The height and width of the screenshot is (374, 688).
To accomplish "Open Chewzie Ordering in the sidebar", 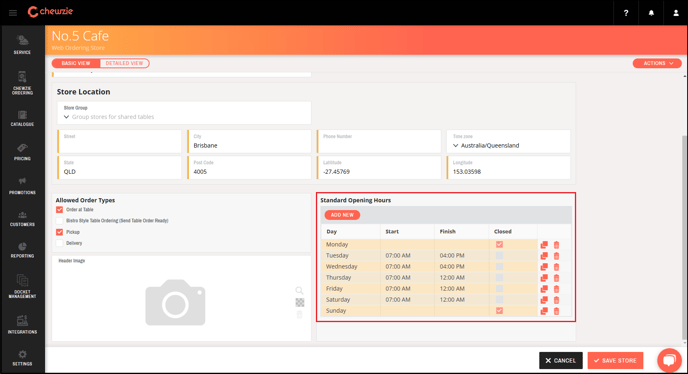I will (x=22, y=83).
